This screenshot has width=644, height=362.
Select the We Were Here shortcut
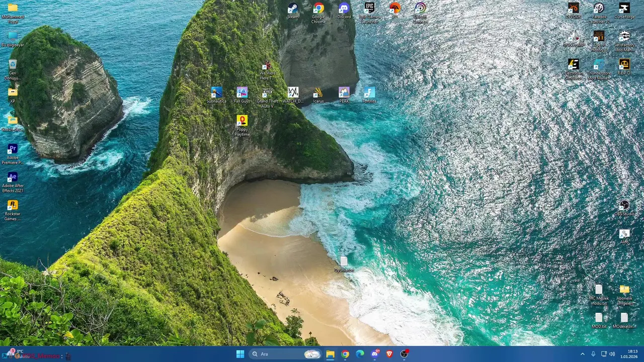[x=267, y=69]
